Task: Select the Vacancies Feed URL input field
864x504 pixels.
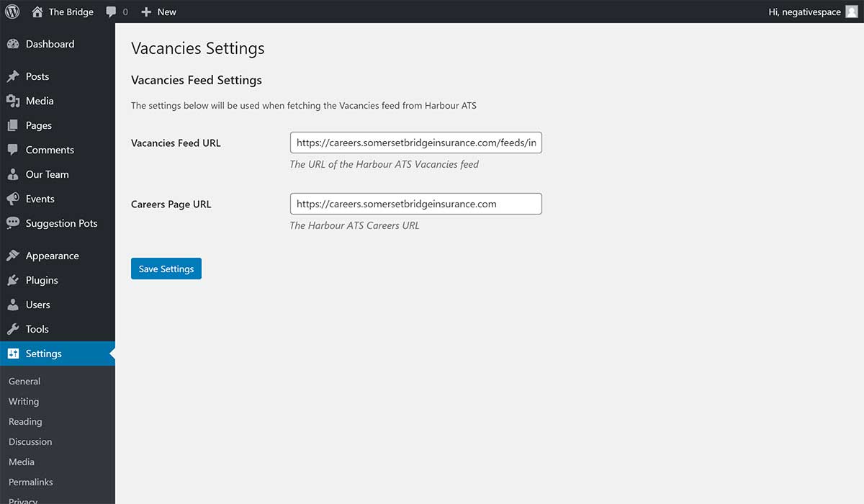Action: (415, 143)
